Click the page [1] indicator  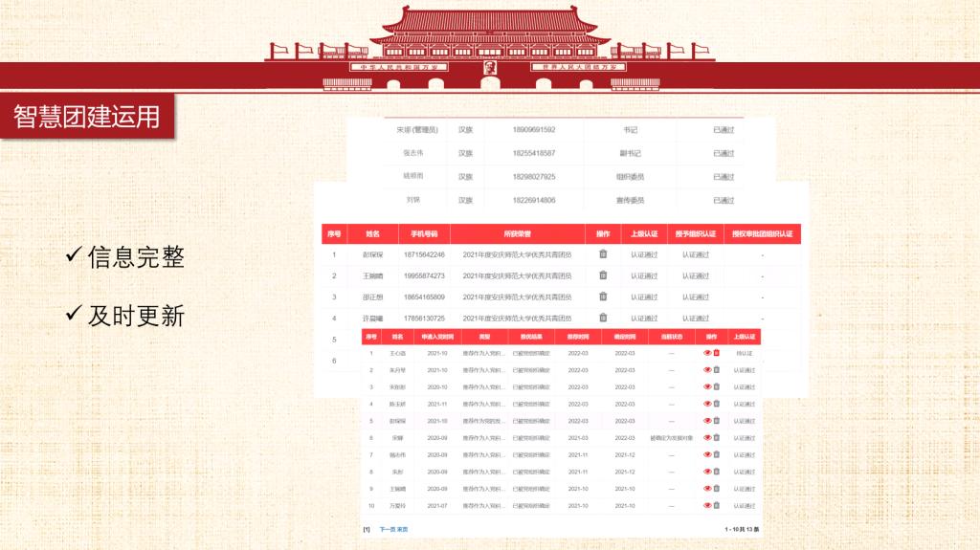pyautogui.click(x=367, y=528)
